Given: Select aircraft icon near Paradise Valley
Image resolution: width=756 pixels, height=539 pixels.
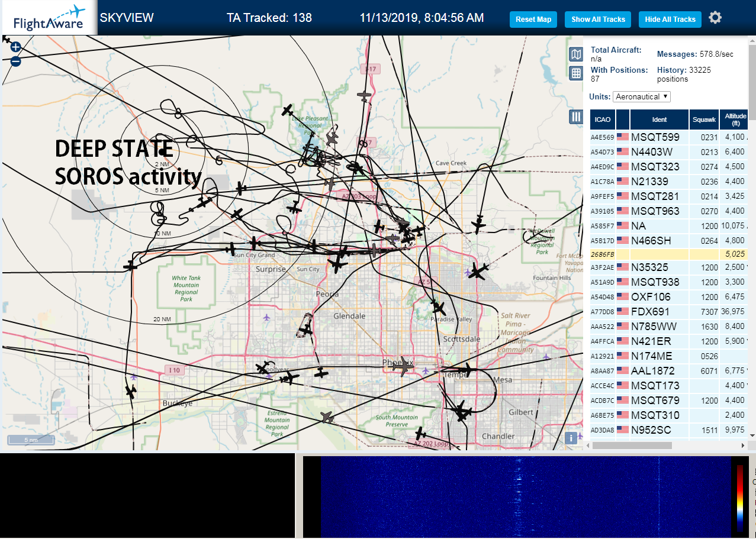Looking at the screenshot, I should tap(438, 308).
